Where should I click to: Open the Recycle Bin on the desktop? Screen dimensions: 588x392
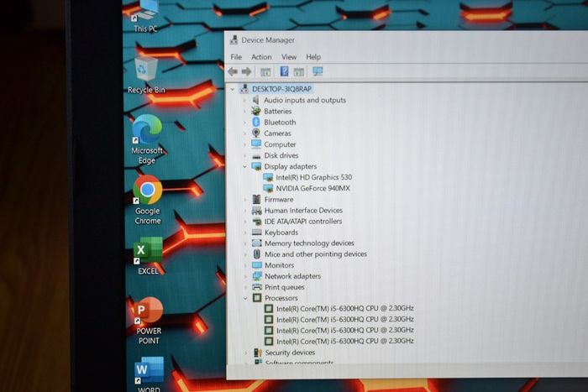tap(146, 75)
